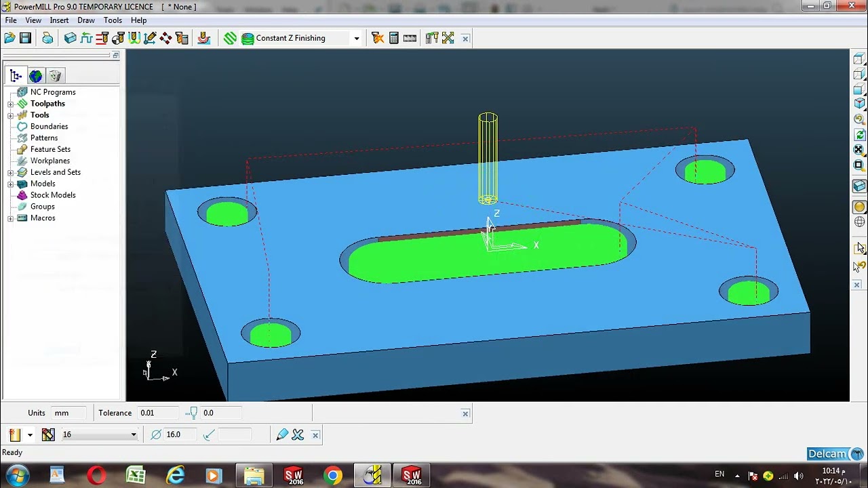This screenshot has width=868, height=488.
Task: Click the thickness field showing 0.0
Action: (x=220, y=413)
